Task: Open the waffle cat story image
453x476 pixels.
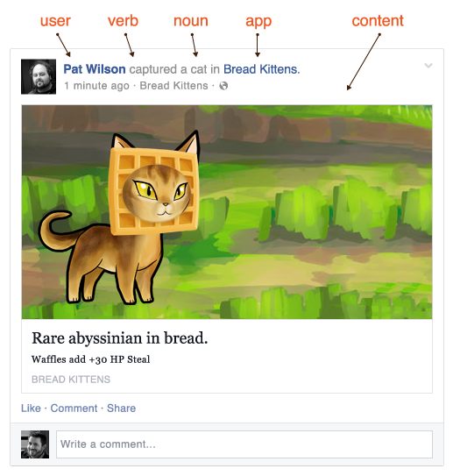Action: click(x=227, y=212)
